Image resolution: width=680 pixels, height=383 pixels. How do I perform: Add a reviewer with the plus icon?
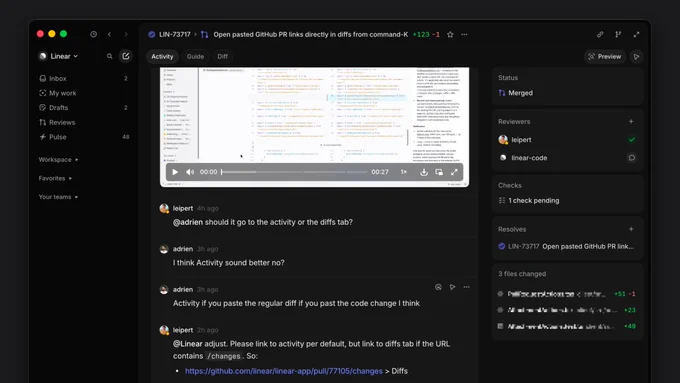(631, 121)
